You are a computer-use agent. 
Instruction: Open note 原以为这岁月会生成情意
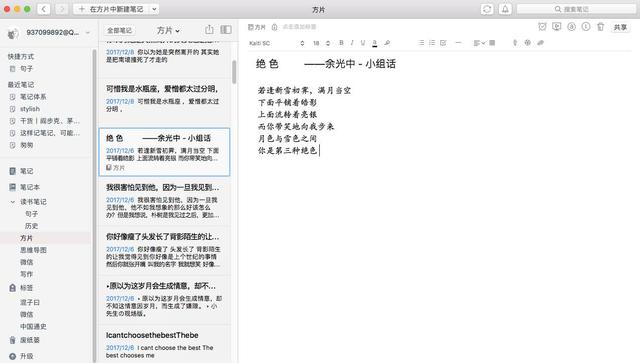pyautogui.click(x=164, y=300)
